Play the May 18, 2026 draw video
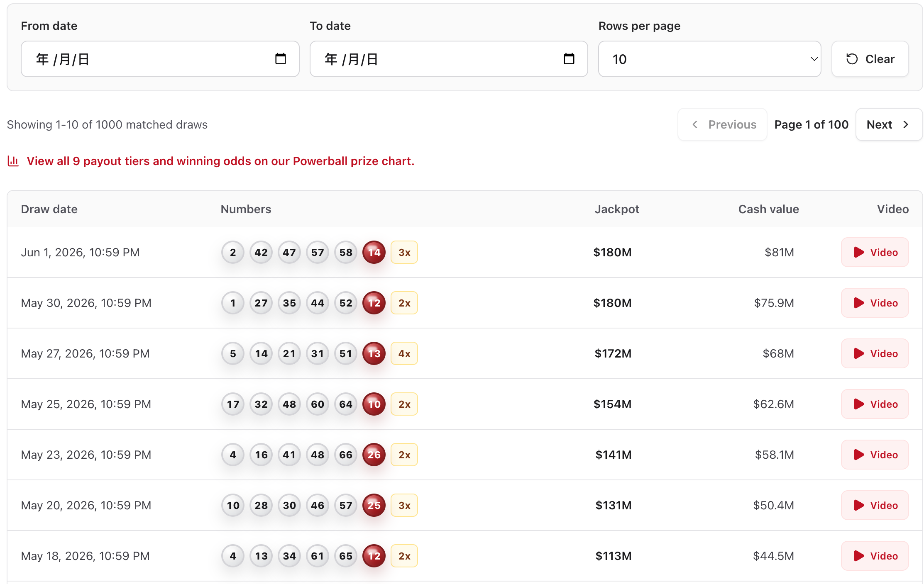 point(875,556)
